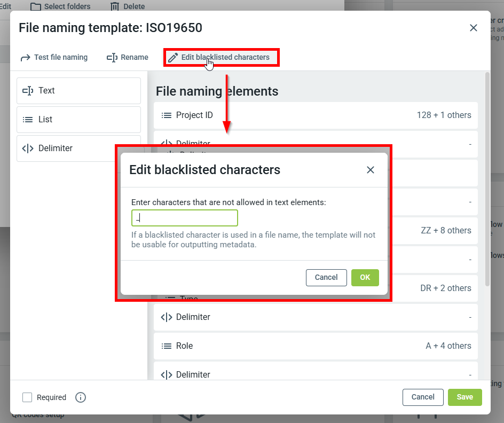
Task: Click the blacklisted characters input field
Action: tap(184, 218)
